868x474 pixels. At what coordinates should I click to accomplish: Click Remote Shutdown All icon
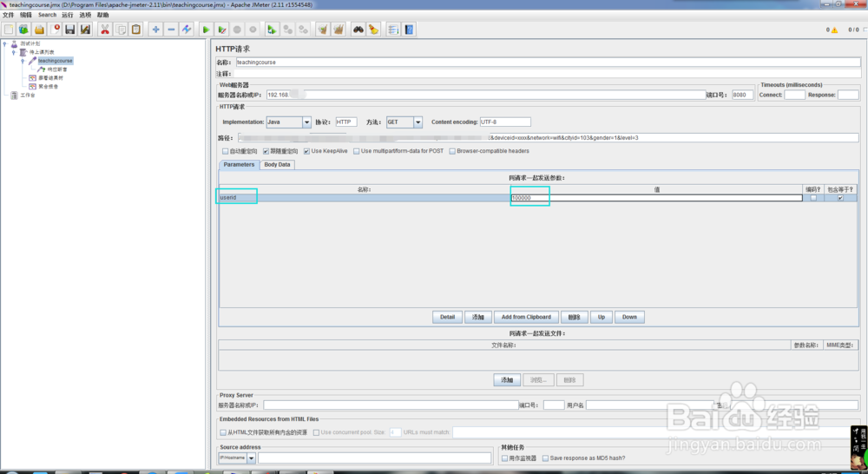tap(303, 30)
